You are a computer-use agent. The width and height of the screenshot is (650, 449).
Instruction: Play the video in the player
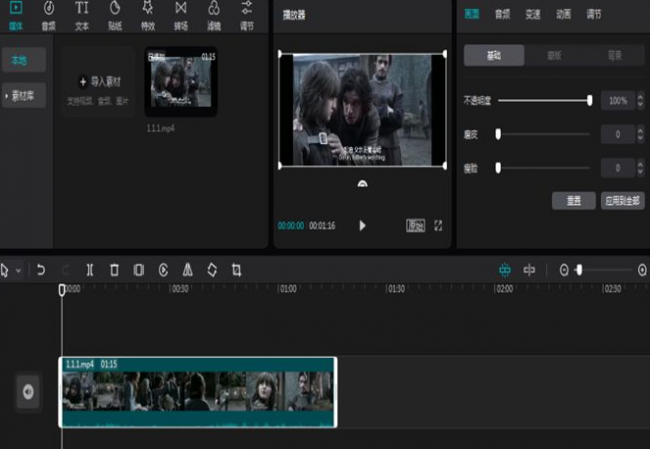362,226
